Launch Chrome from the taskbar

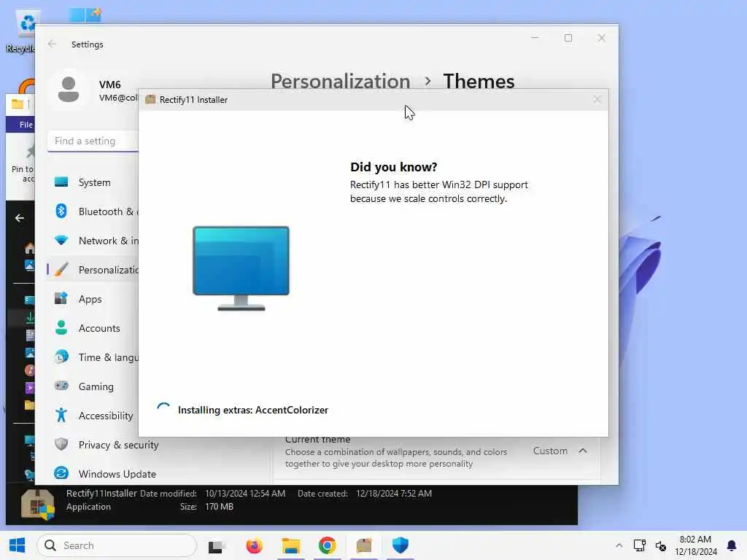[x=328, y=545]
